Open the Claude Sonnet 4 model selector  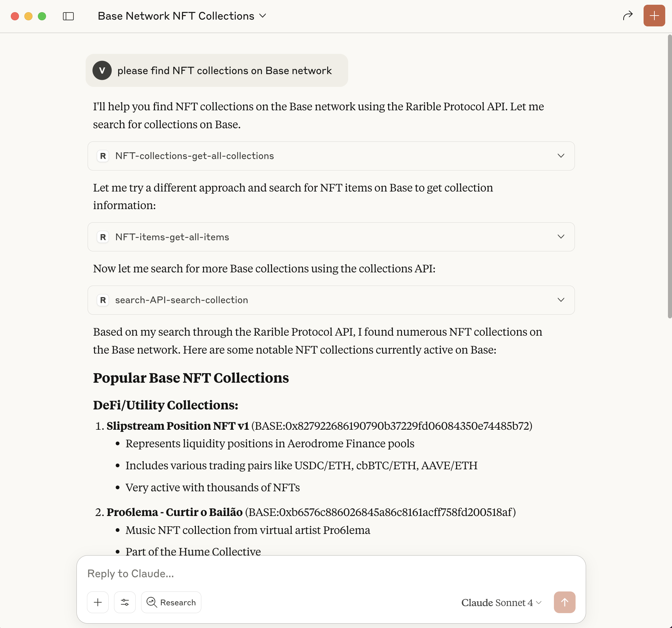click(501, 603)
